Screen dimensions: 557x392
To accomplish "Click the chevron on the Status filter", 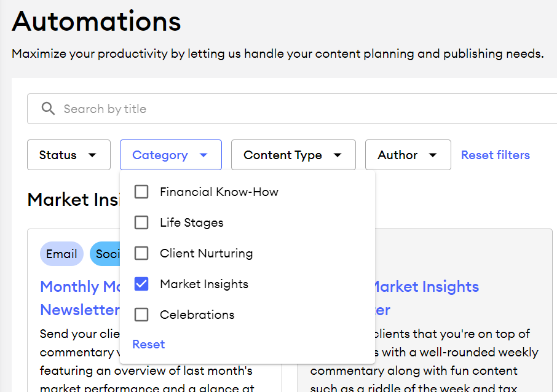I will coord(92,155).
